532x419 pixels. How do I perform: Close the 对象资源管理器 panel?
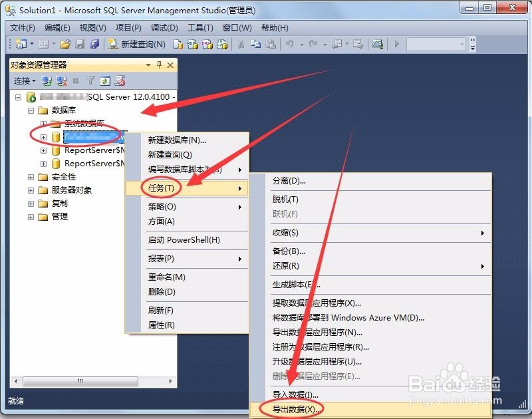(x=170, y=65)
